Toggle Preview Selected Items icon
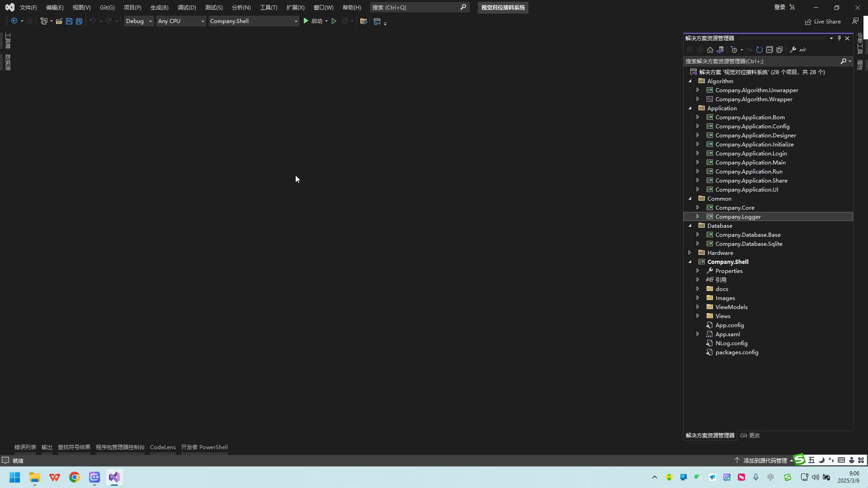868x488 pixels. (x=803, y=50)
